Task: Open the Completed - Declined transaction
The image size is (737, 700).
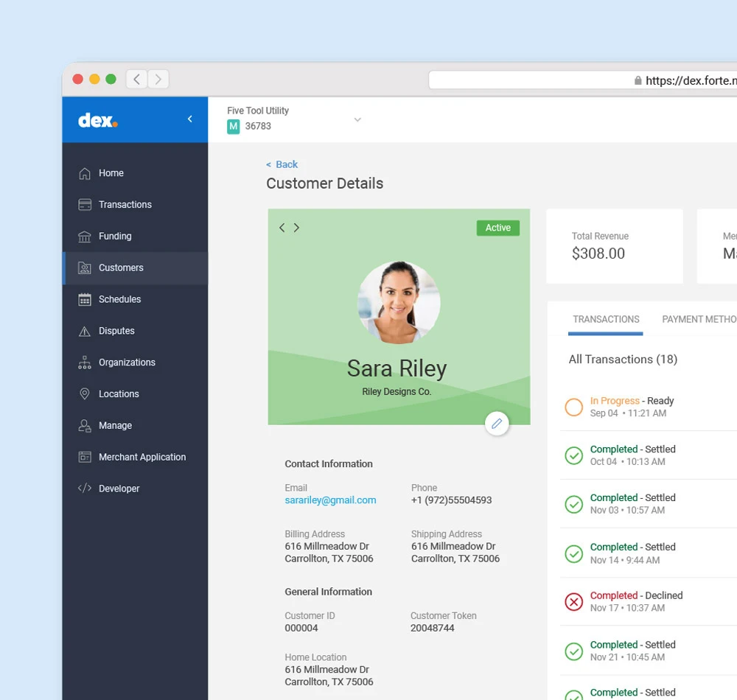Action: click(649, 602)
